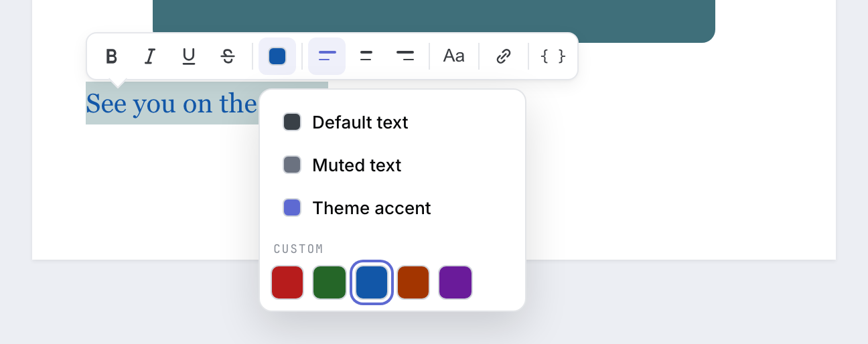868x344 pixels.
Task: Pick the orange-brown custom swatch
Action: 413,282
